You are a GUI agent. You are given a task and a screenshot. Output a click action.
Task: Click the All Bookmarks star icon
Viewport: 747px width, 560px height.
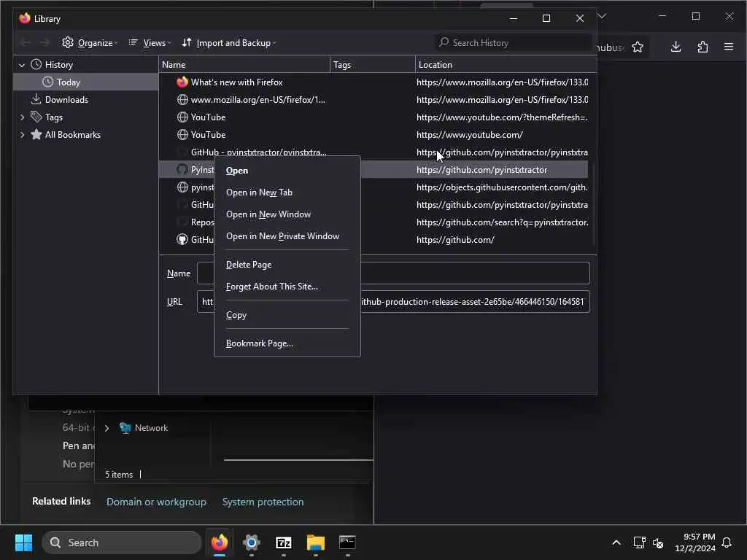pyautogui.click(x=36, y=135)
